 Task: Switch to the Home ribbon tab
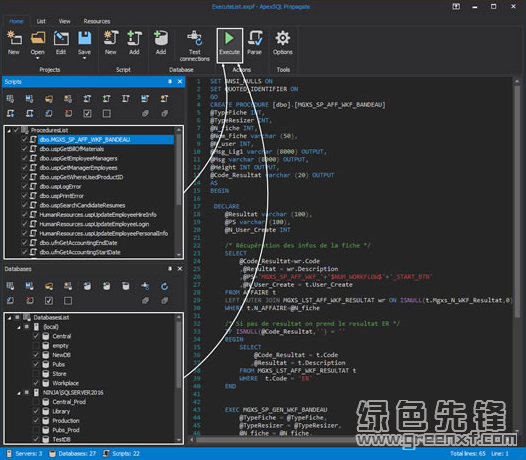tap(16, 21)
